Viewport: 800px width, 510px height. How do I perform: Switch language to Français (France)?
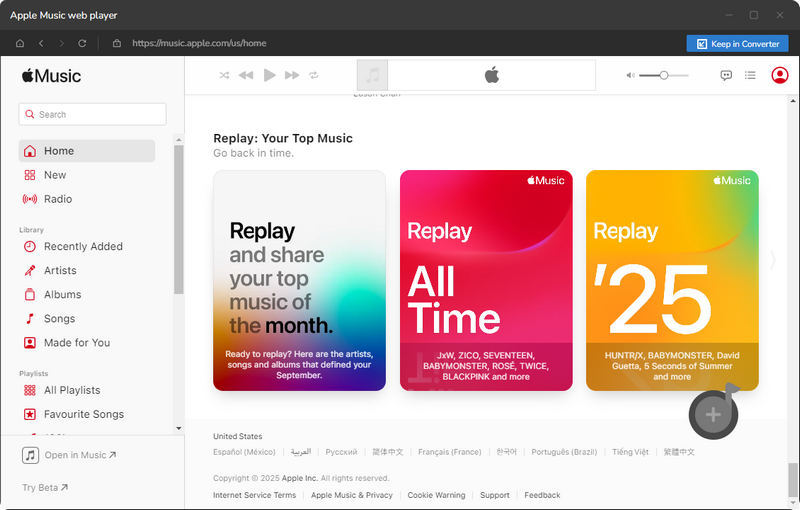449,452
